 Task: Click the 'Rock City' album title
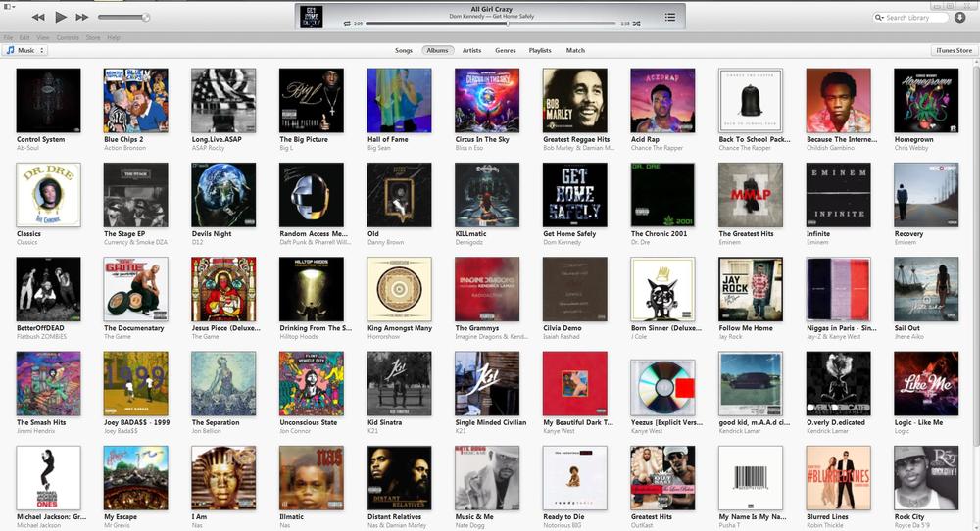(x=909, y=516)
